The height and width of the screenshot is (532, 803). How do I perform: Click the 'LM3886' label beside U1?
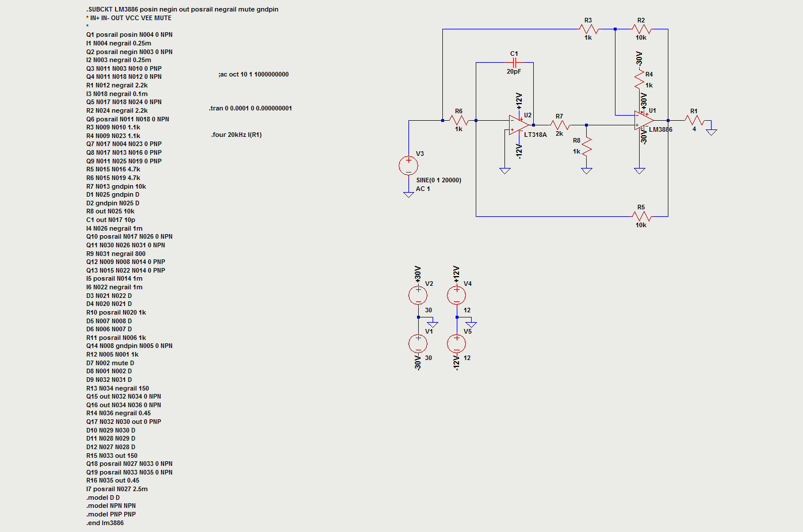point(661,129)
